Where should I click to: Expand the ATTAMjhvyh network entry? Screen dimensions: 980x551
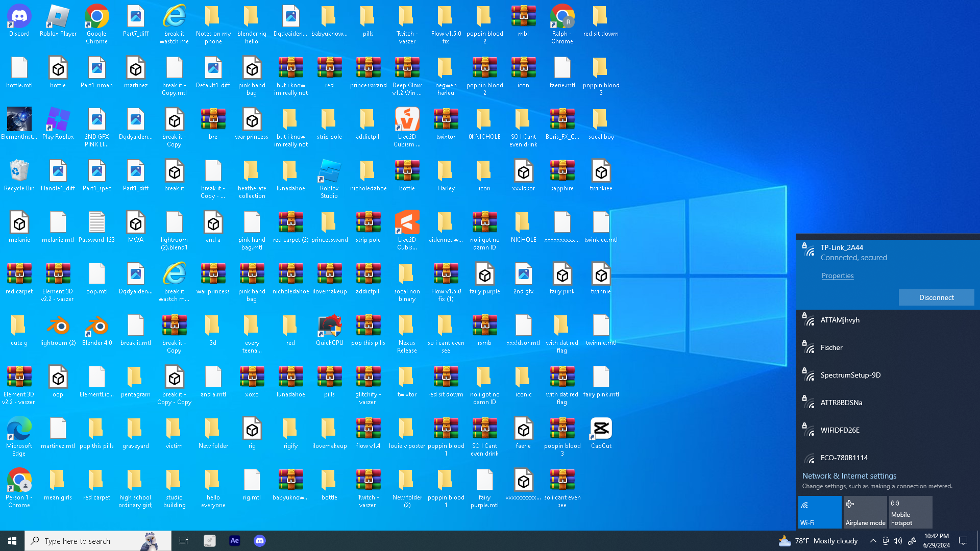coord(888,320)
